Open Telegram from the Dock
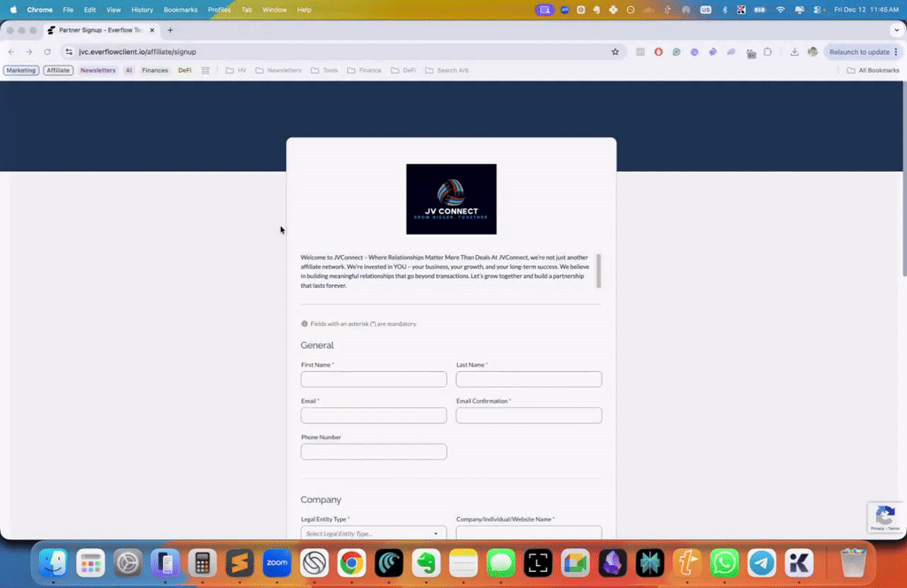 pyautogui.click(x=761, y=562)
